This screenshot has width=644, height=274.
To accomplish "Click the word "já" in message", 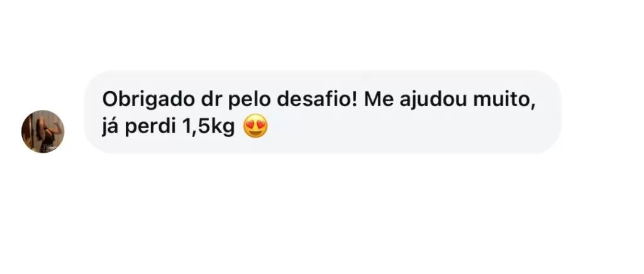I will (x=110, y=128).
